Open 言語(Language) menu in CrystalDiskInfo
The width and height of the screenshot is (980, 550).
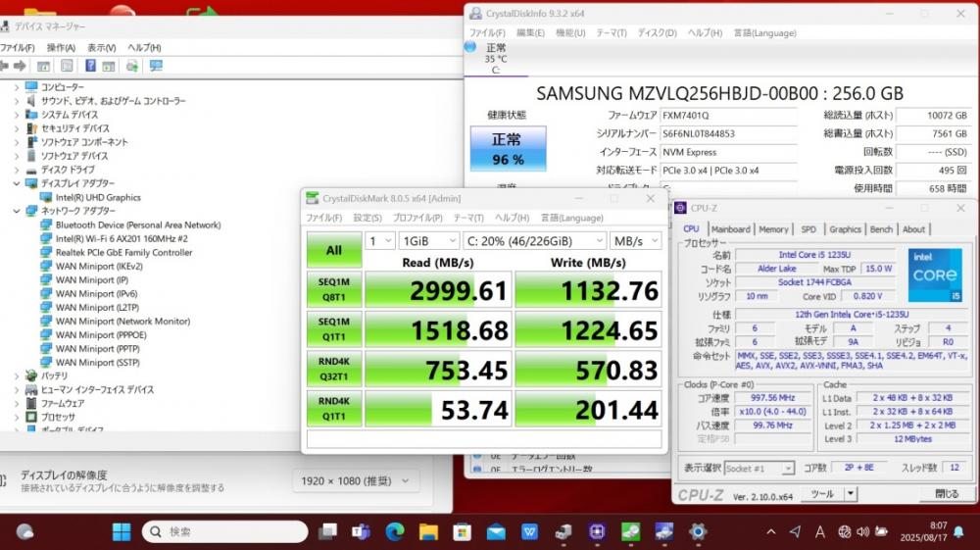pos(765,33)
